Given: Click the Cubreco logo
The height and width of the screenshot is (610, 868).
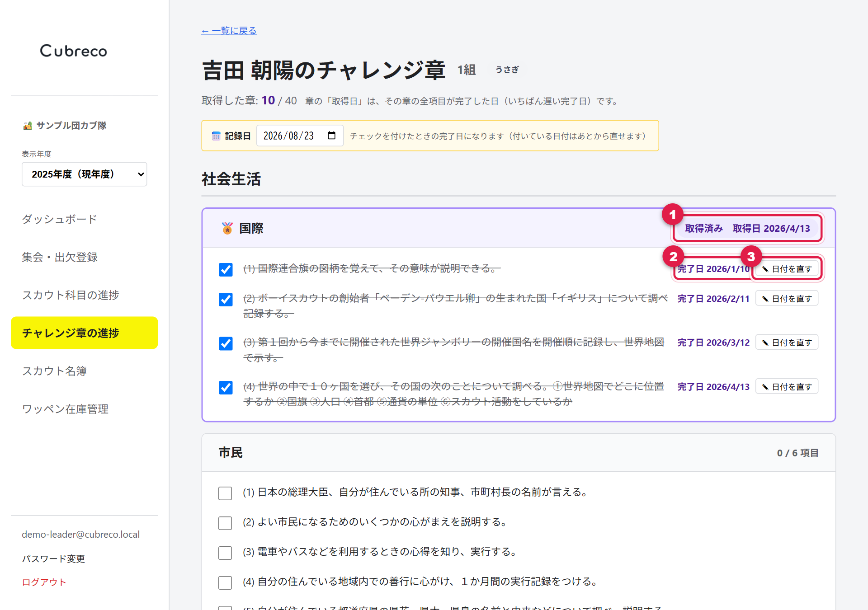Looking at the screenshot, I should pos(74,51).
